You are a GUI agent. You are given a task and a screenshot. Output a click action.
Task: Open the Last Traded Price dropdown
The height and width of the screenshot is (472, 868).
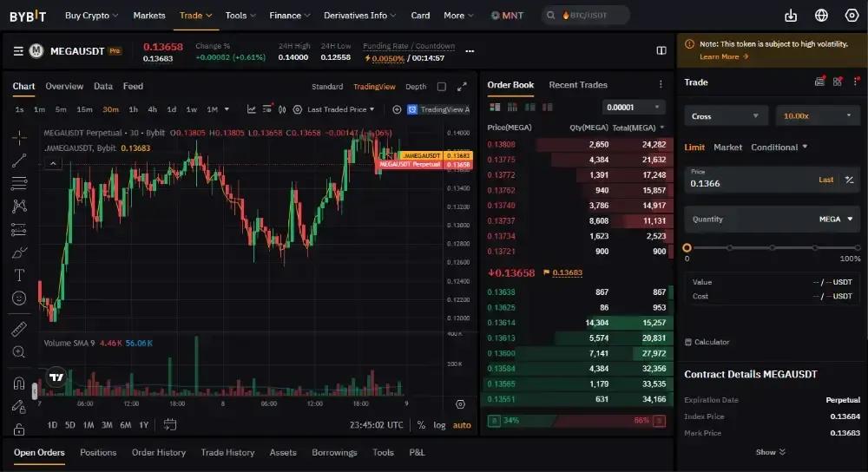coord(341,109)
